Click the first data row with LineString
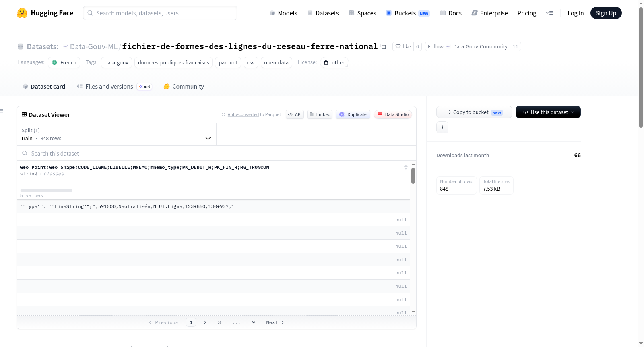Viewport: 644px width, 347px height. [213, 206]
